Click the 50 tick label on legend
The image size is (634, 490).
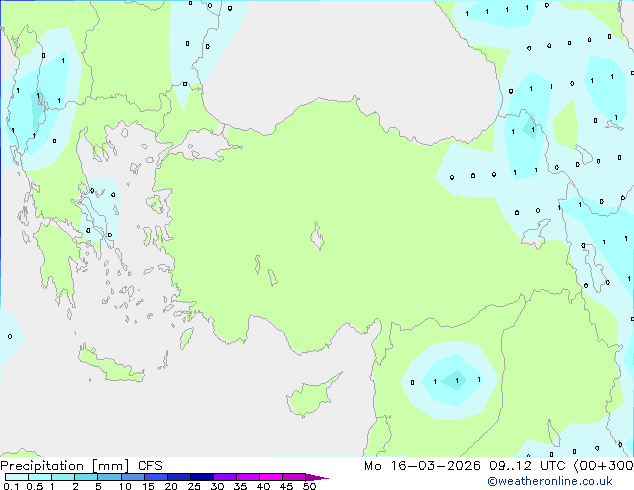pos(309,487)
